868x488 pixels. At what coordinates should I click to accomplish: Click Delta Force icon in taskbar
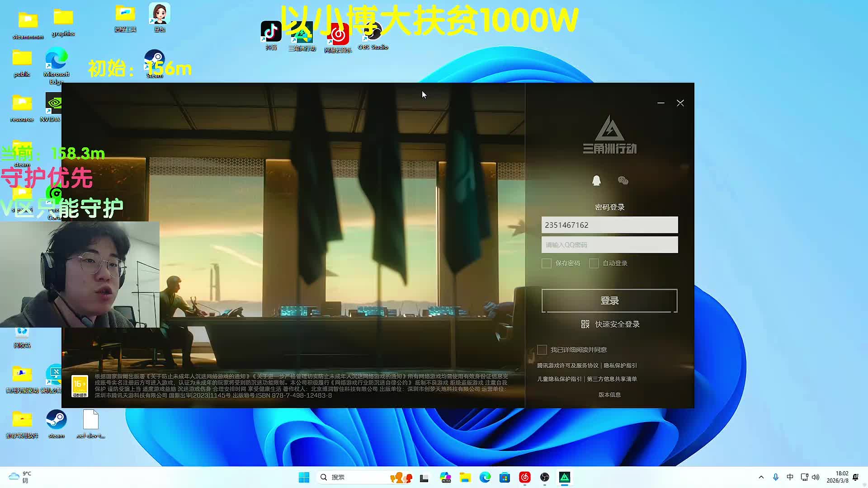coord(565,477)
